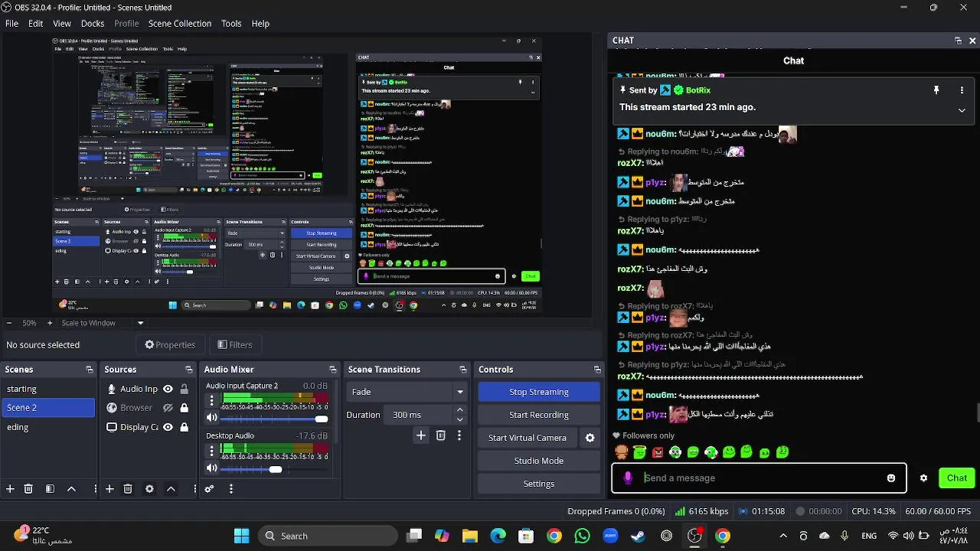Open Advanced Audio Properties gears icon
980x551 pixels.
click(x=209, y=489)
